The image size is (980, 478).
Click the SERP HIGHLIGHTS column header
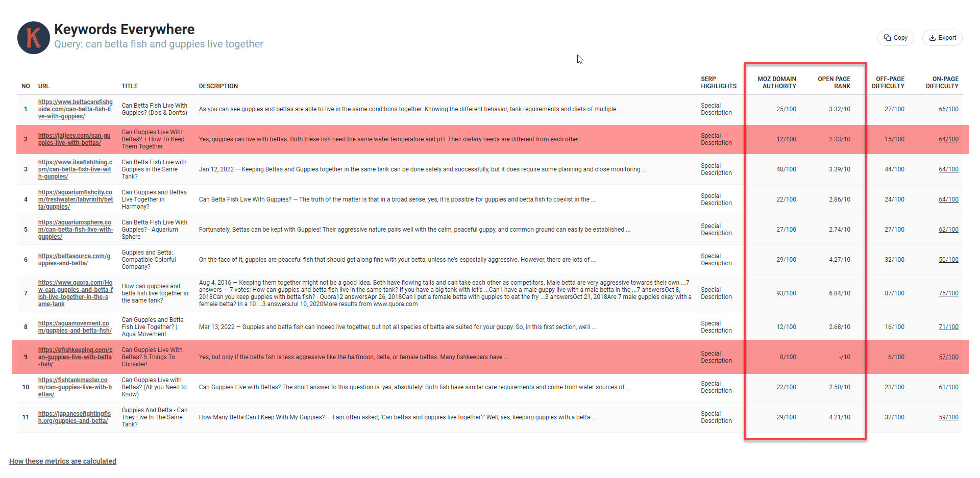(719, 83)
